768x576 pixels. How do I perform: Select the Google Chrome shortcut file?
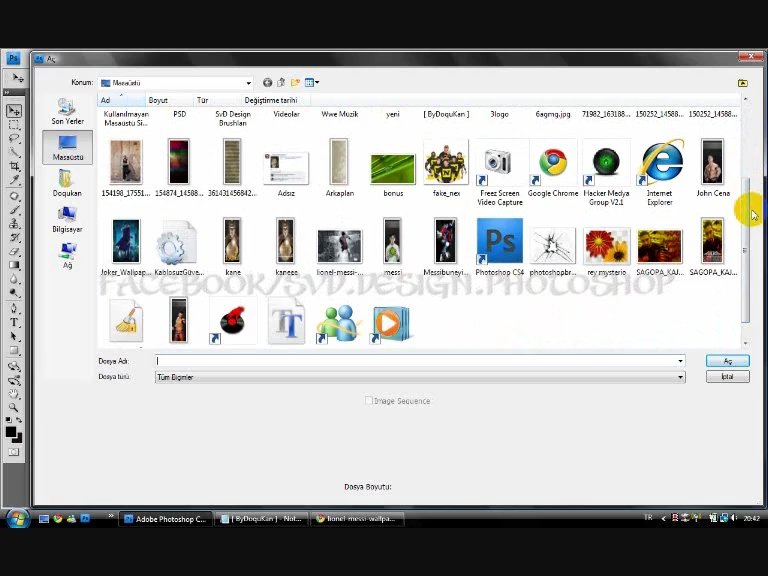point(553,168)
